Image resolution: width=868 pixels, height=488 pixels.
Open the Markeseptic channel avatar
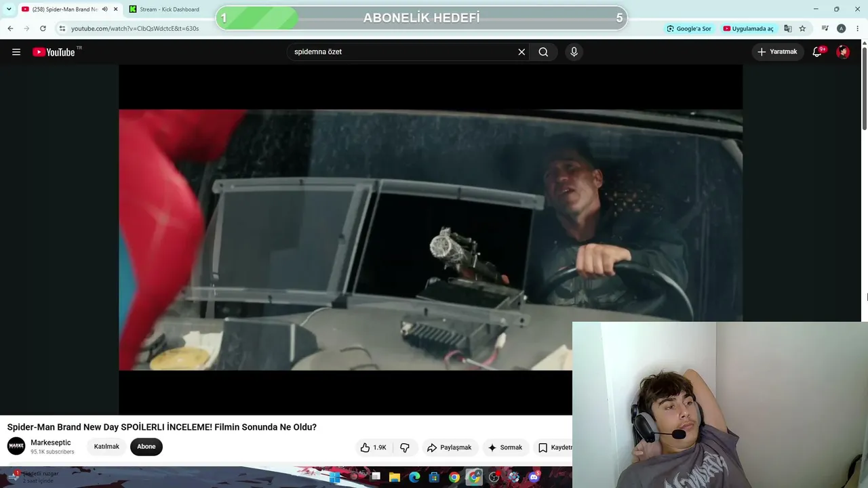(16, 446)
